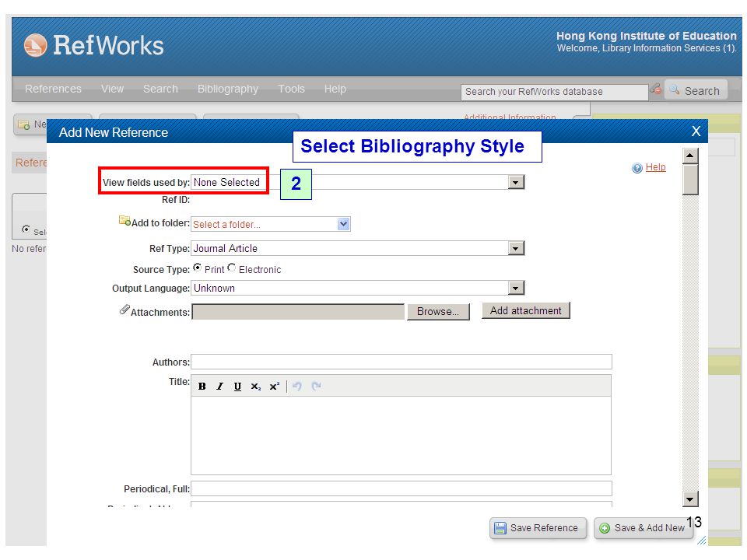Click inside the Title text area
The width and height of the screenshot is (747, 560).
tap(402, 436)
